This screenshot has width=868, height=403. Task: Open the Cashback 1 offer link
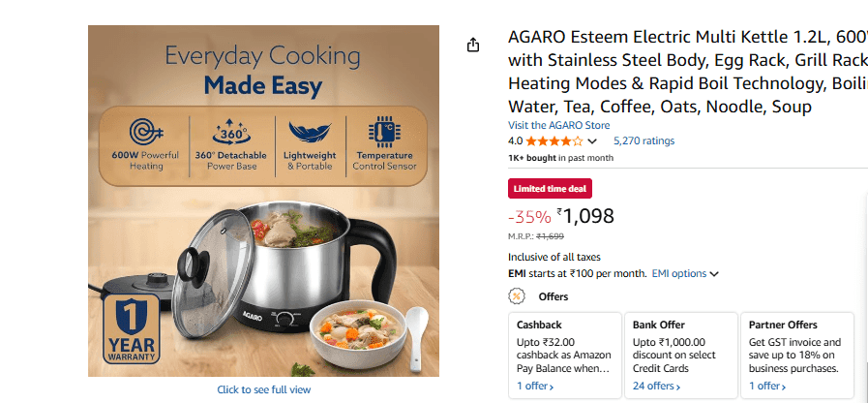535,387
